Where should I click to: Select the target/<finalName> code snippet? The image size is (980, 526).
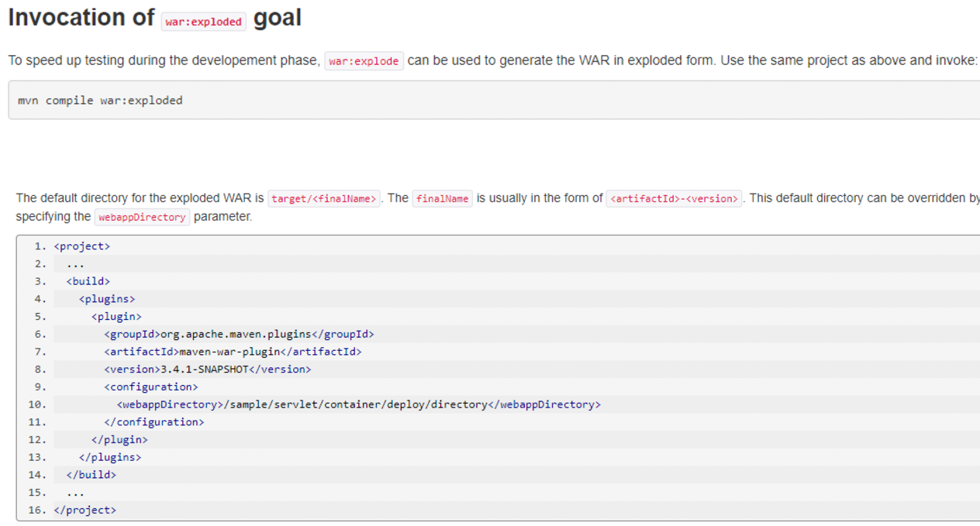point(324,198)
